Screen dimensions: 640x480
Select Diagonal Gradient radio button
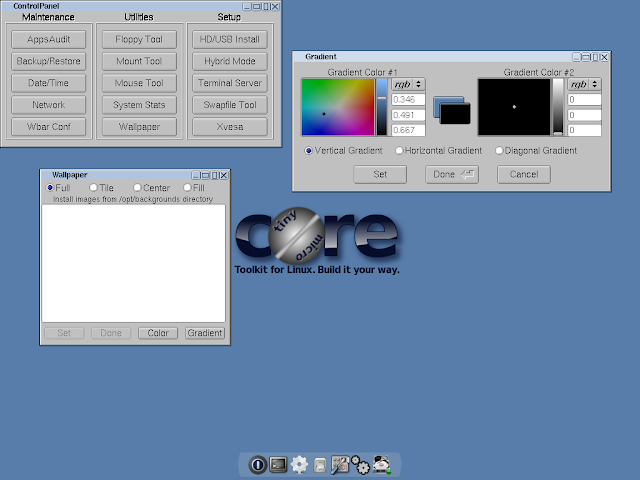pyautogui.click(x=499, y=151)
